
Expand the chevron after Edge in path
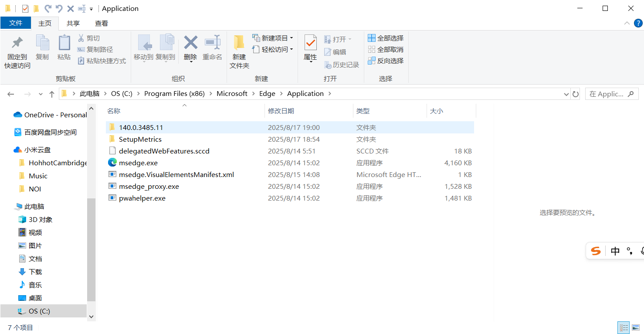point(281,94)
